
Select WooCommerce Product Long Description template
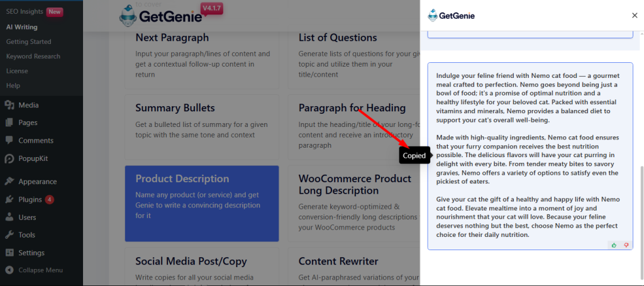pos(353,204)
